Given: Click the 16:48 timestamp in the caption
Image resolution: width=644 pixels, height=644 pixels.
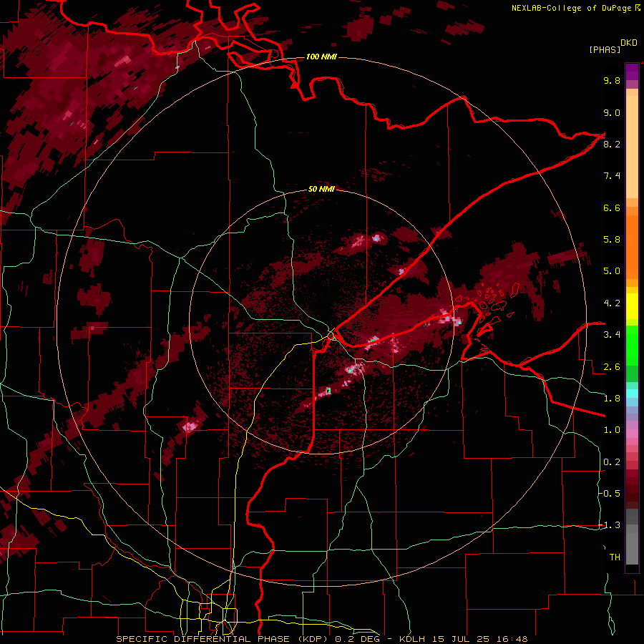Looking at the screenshot, I should [x=512, y=639].
